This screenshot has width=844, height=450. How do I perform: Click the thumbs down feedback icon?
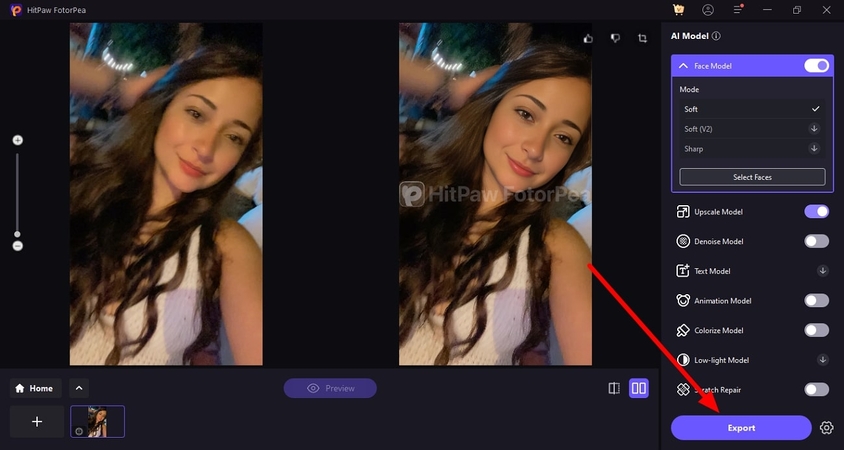click(615, 38)
